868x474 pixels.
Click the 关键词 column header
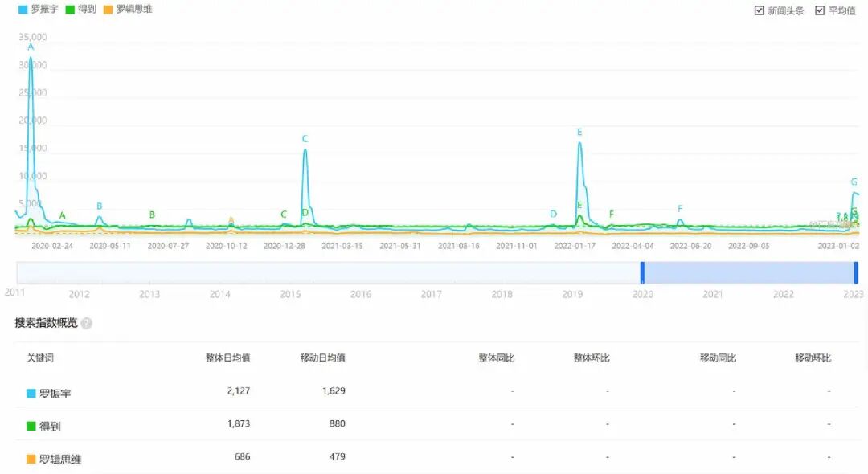tap(40, 358)
